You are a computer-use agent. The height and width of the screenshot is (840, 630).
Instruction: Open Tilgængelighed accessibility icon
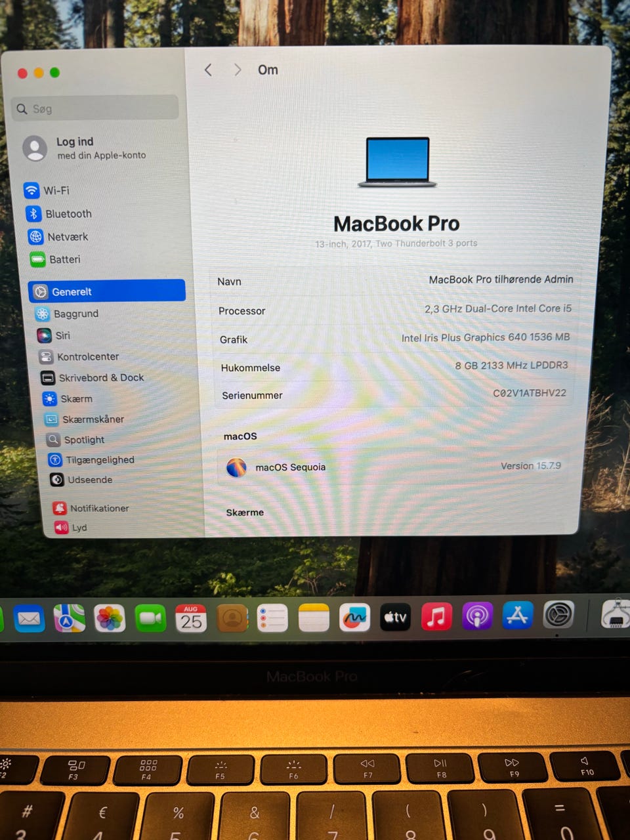[55, 460]
